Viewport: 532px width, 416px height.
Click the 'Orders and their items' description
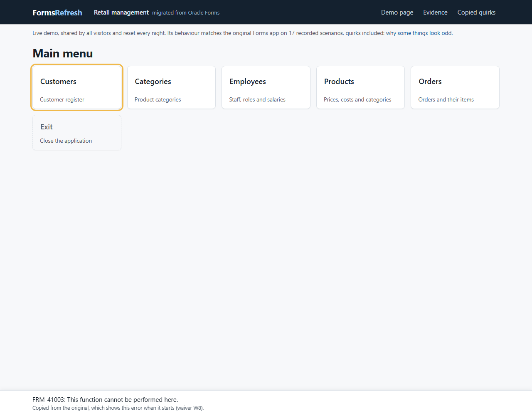pos(446,99)
